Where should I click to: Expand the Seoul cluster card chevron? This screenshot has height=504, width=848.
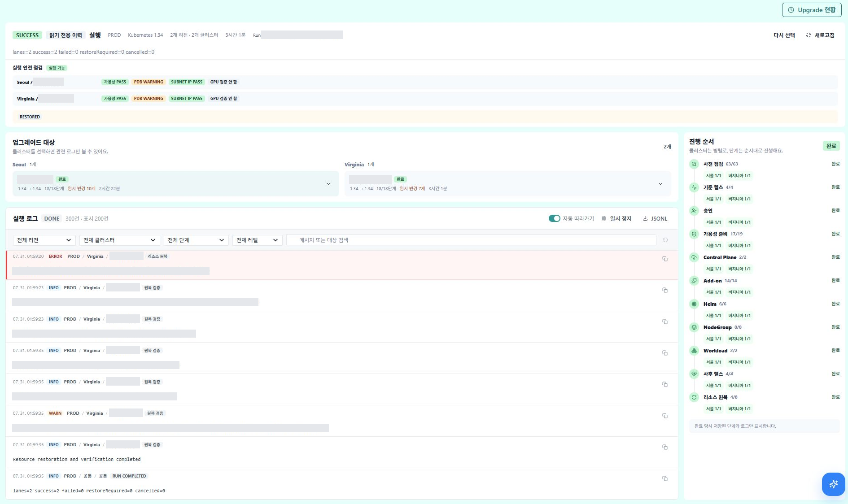click(x=328, y=184)
